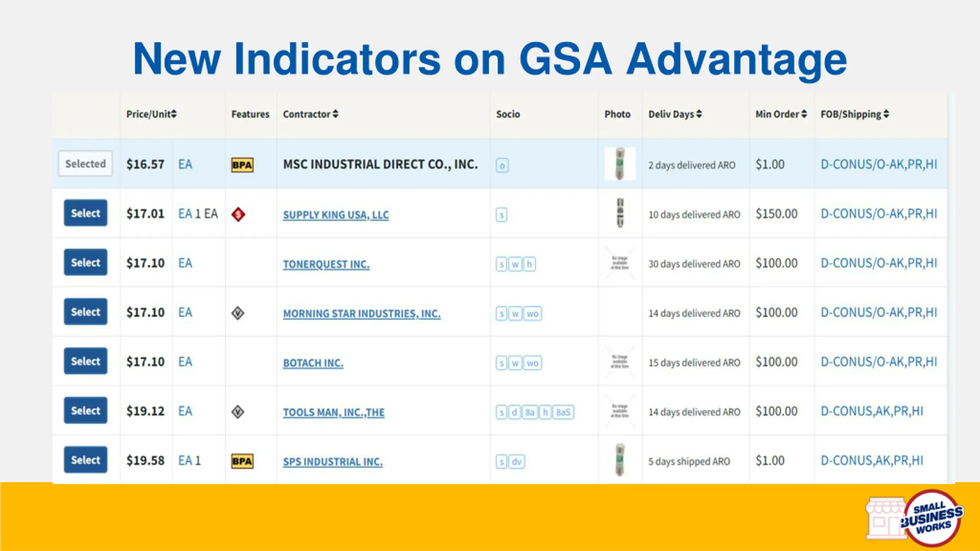The height and width of the screenshot is (551, 980).
Task: Select the Tonerquest Inc. offer
Action: click(x=85, y=262)
